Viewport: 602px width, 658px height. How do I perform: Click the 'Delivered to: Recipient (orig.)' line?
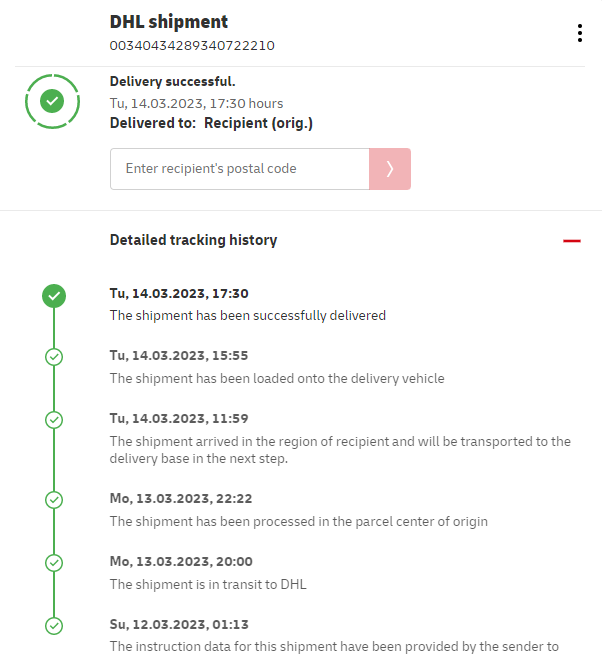(211, 123)
